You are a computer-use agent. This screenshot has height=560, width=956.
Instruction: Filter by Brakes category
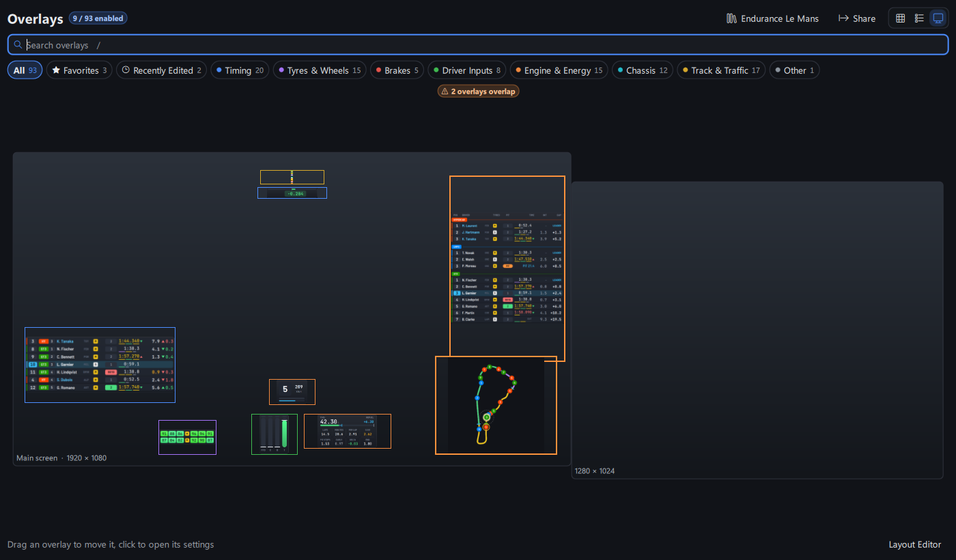pyautogui.click(x=397, y=70)
